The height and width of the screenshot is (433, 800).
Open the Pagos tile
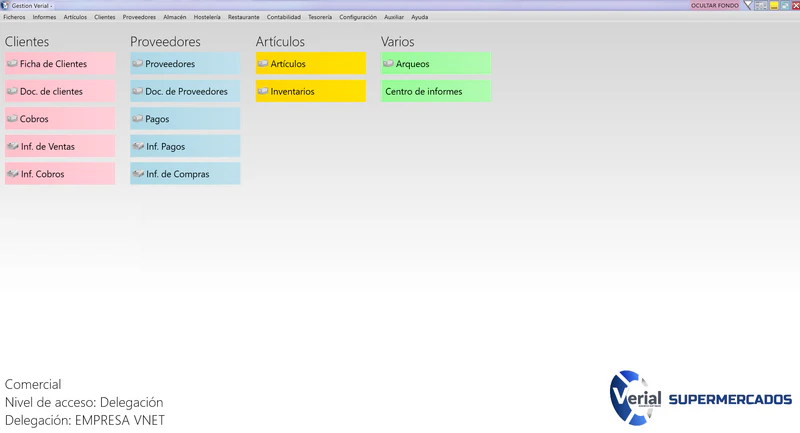(x=185, y=119)
